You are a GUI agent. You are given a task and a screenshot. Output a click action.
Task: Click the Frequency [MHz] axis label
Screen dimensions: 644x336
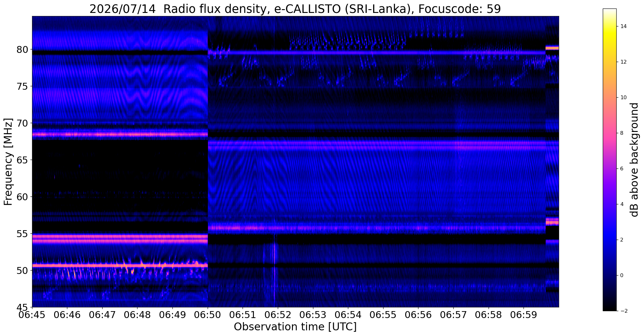8,162
